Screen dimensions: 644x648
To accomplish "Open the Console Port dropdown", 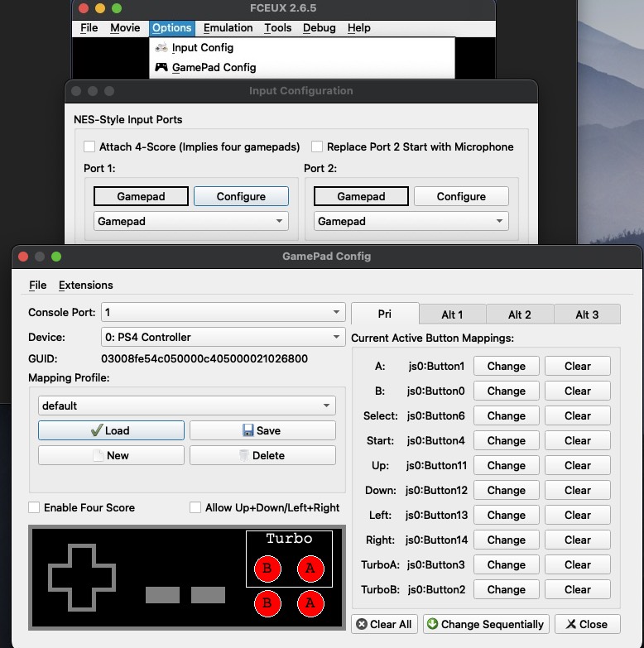I will pos(223,313).
